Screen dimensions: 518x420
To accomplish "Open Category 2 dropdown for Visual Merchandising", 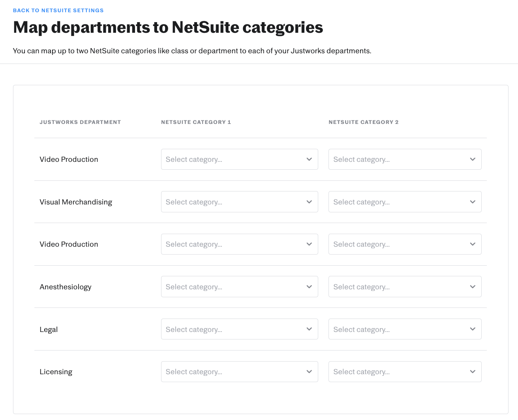I will pos(405,202).
